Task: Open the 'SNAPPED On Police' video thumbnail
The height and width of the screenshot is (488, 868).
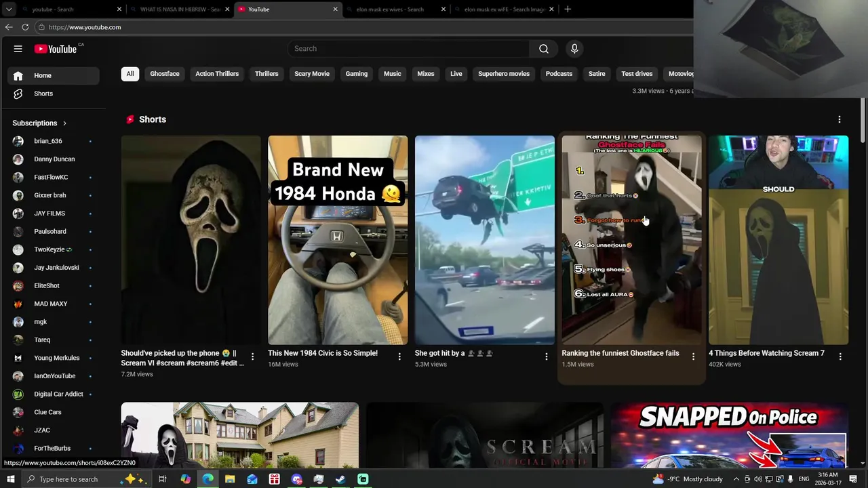Action: pyautogui.click(x=730, y=435)
